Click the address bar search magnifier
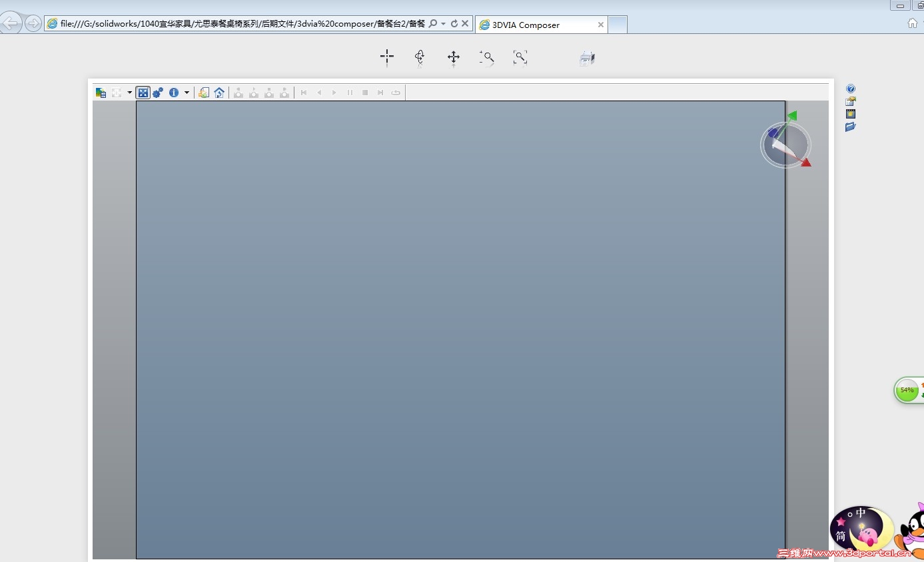Screen dimensions: 924x562 point(433,23)
